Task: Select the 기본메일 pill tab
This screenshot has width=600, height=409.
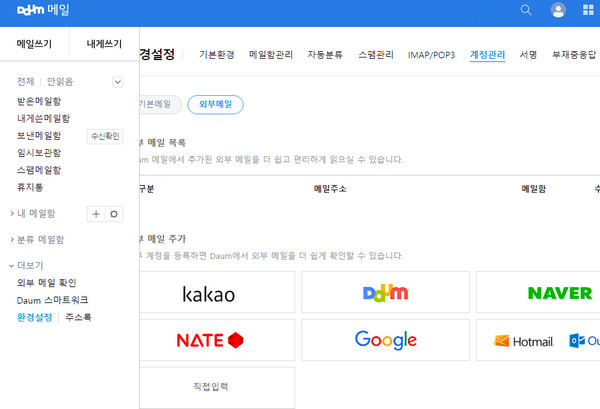Action: 160,104
